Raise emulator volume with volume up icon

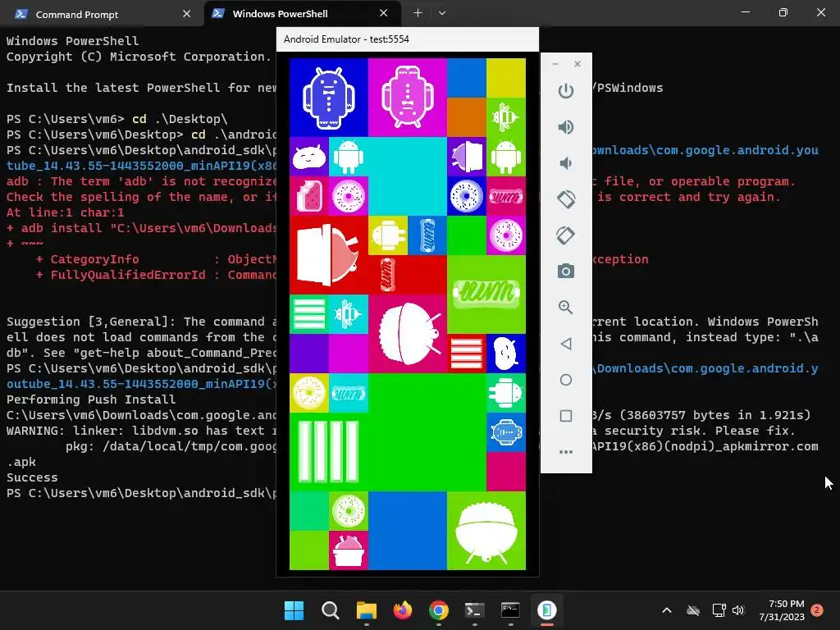tap(566, 127)
